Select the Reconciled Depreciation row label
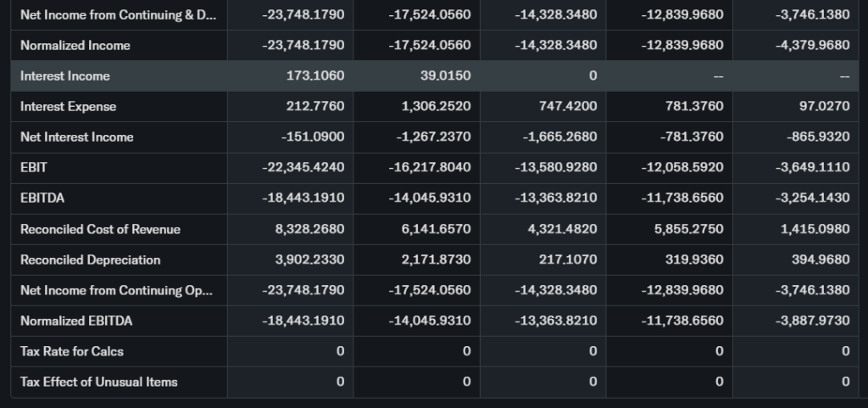 coord(90,260)
